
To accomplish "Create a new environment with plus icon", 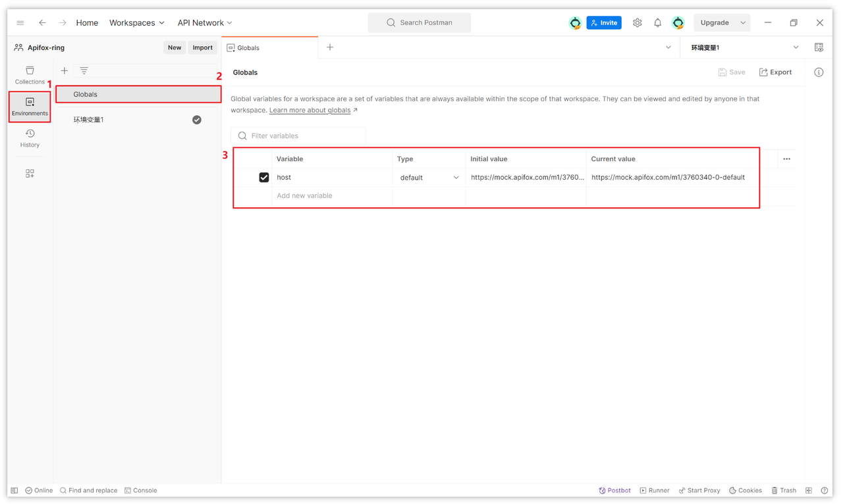I will pos(65,70).
